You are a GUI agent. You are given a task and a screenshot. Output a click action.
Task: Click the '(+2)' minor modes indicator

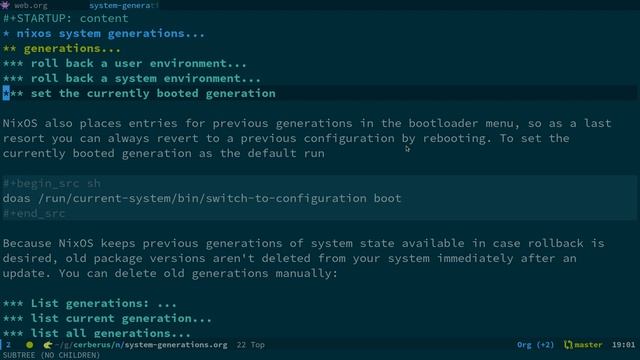(545, 345)
